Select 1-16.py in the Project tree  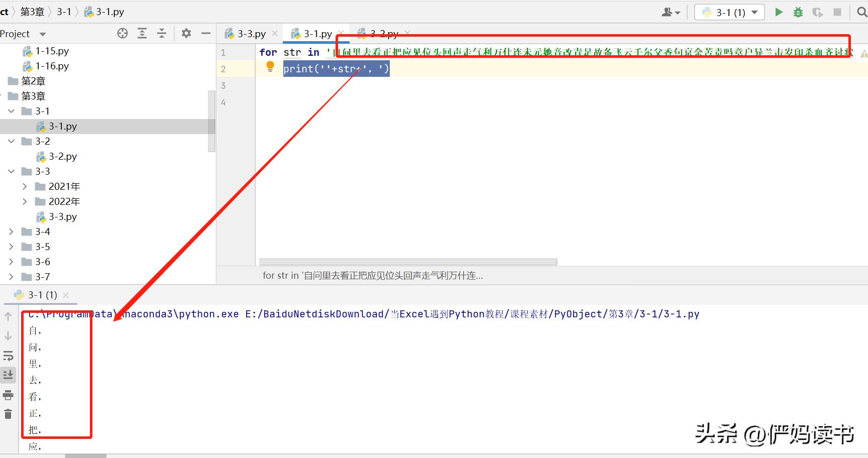pos(46,66)
